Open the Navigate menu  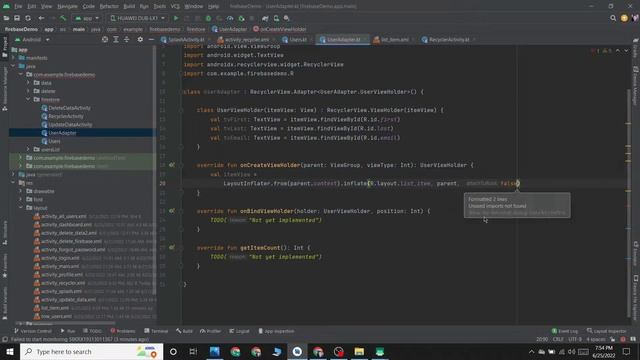[67, 7]
